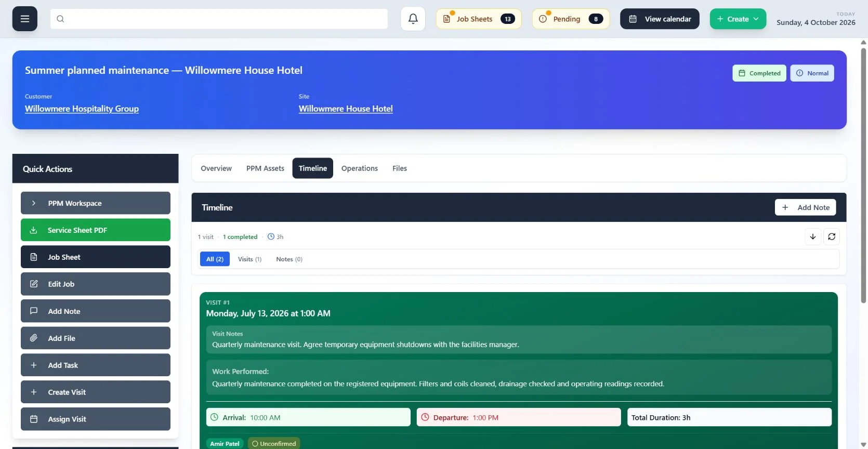Click Assign Visit quick action
This screenshot has width=868, height=449.
(x=96, y=419)
